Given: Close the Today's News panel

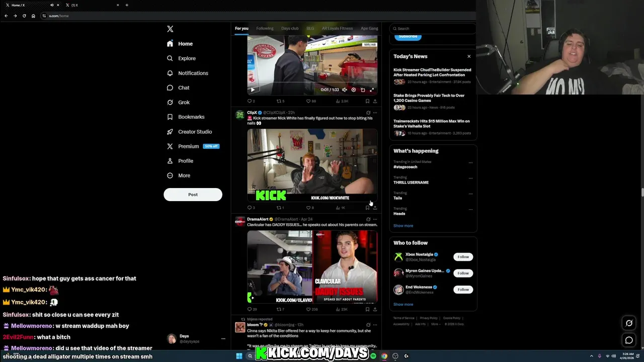Looking at the screenshot, I should tap(469, 56).
